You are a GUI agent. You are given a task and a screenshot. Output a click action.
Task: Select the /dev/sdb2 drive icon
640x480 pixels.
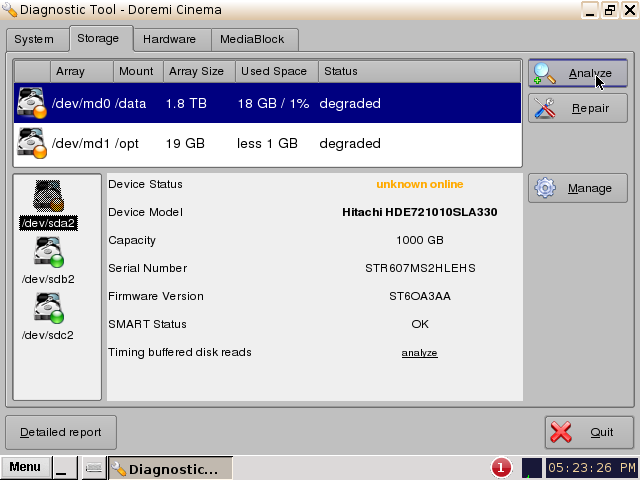48,252
